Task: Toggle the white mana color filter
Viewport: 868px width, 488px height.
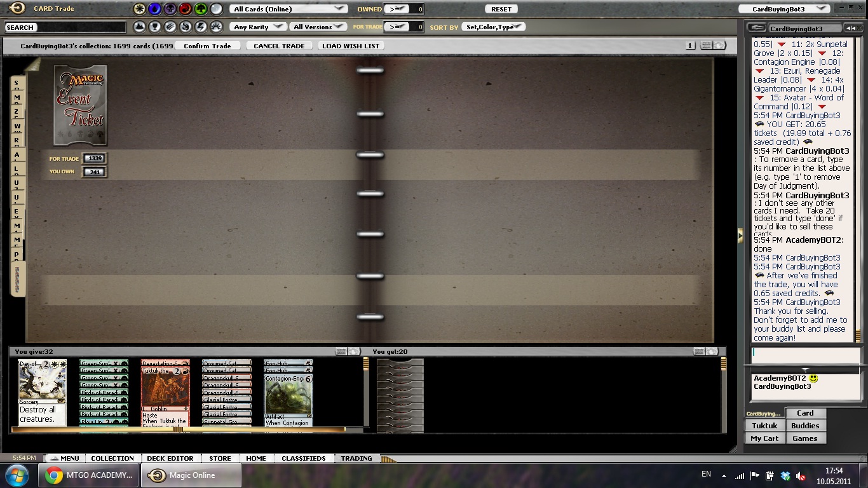Action: pyautogui.click(x=139, y=9)
